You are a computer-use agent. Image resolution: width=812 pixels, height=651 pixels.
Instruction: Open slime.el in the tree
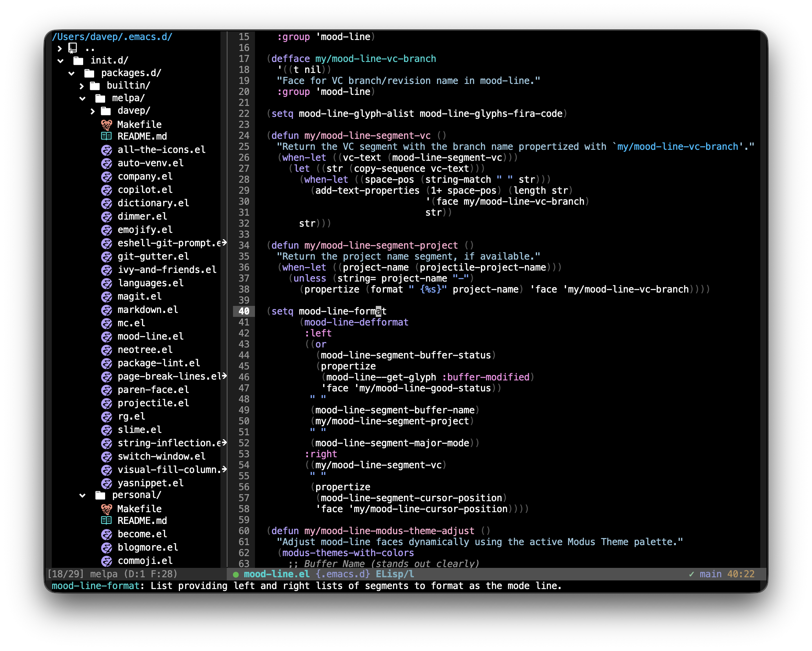pos(140,430)
